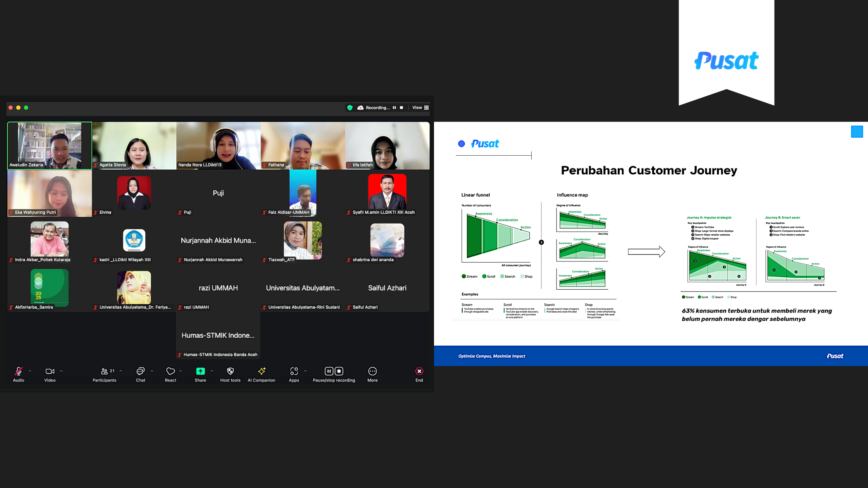The width and height of the screenshot is (868, 488).
Task: Click blue square at slide top-right corner
Action: 857,131
